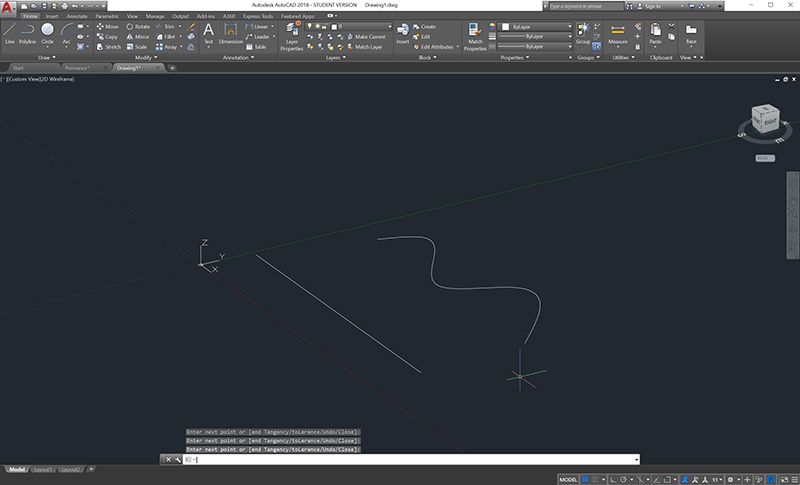The image size is (800, 485).
Task: Toggle polar tracking in status bar
Action: (623, 479)
